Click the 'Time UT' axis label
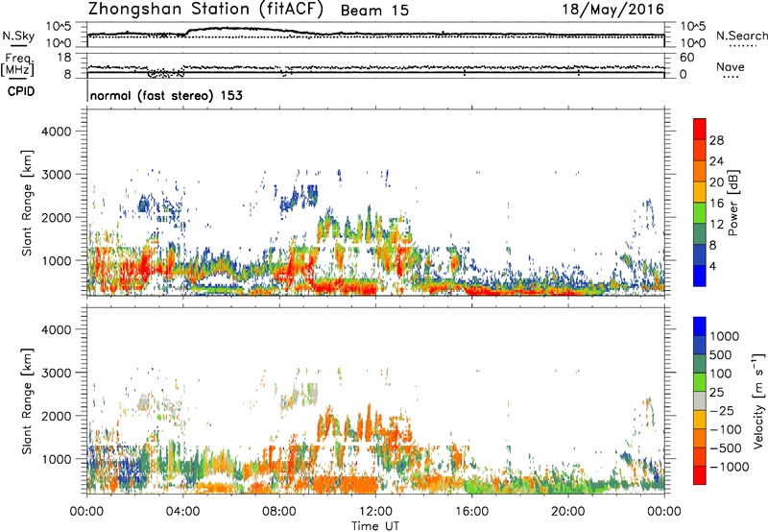This screenshot has height=532, width=768. click(x=375, y=526)
